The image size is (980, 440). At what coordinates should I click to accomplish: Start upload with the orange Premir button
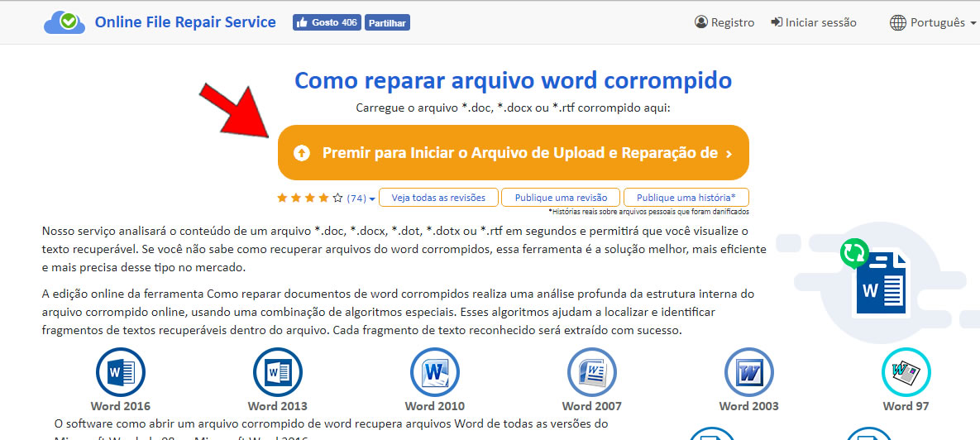513,152
